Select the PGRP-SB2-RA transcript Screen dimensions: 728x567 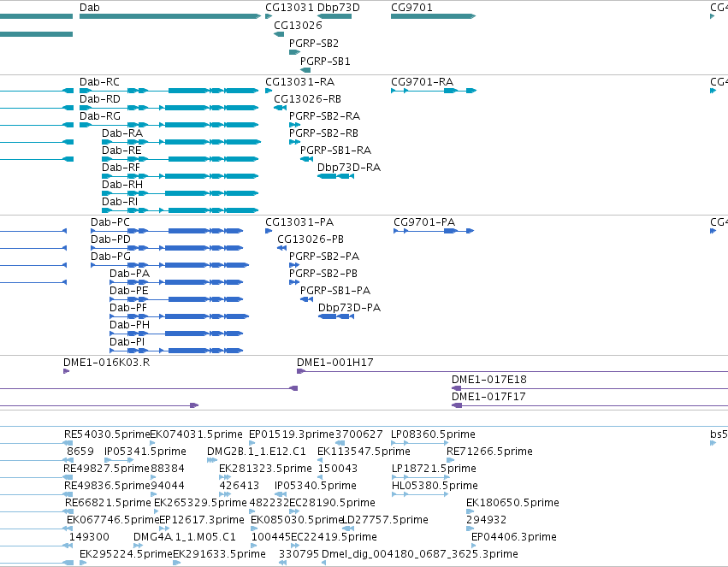(x=294, y=125)
